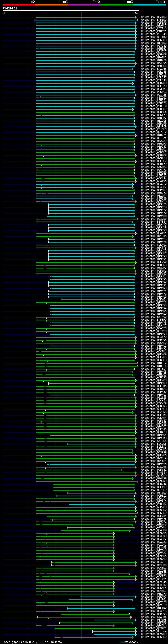Click the UniRef100_O22628 label
This screenshot has height=644, width=168.
(x=154, y=398)
